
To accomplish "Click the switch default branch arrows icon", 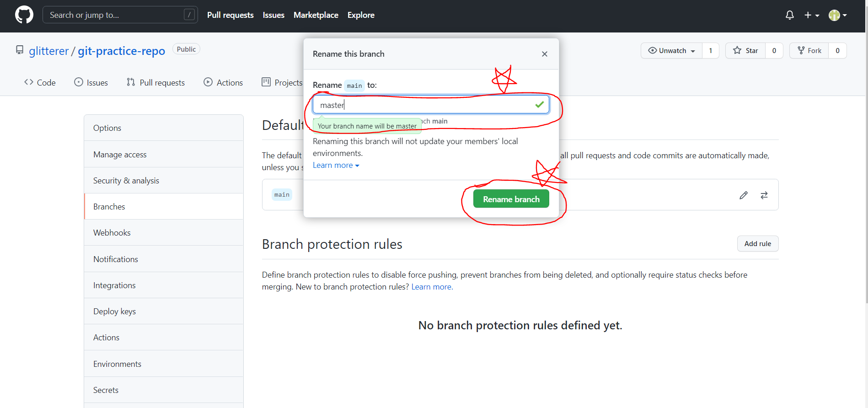I will (x=764, y=195).
